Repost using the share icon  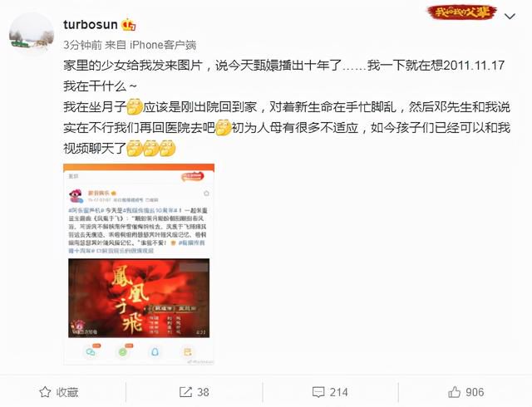(185, 392)
